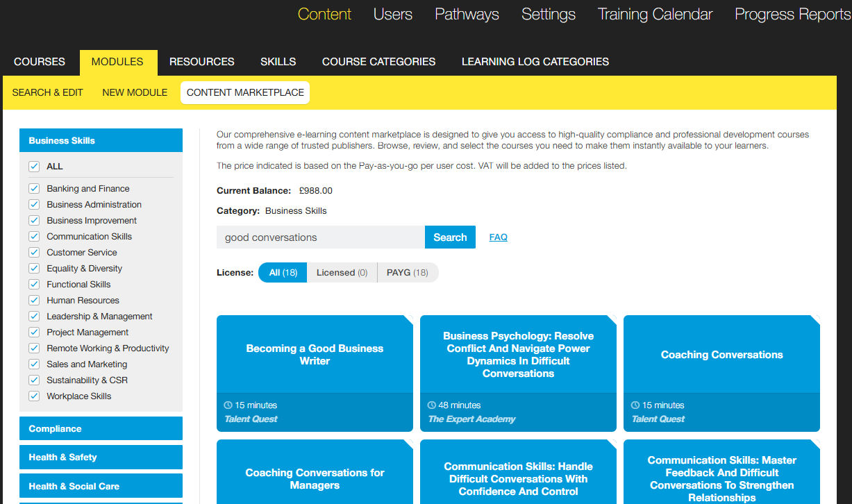852x504 pixels.
Task: Expand the Compliance category section
Action: (x=101, y=429)
